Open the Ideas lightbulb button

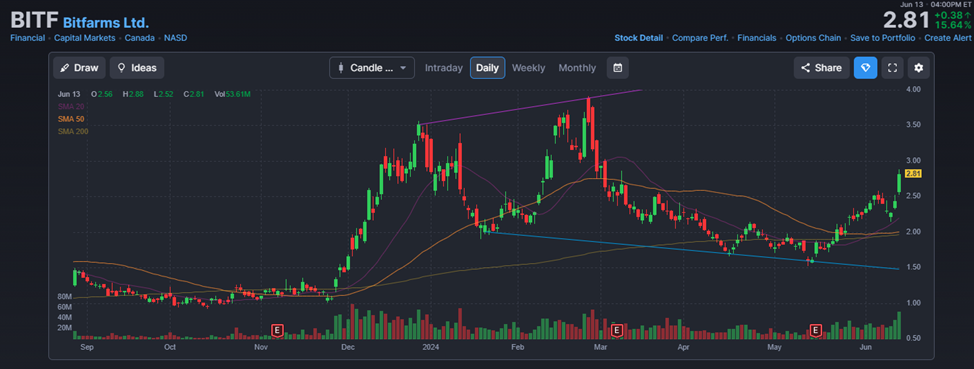click(137, 68)
